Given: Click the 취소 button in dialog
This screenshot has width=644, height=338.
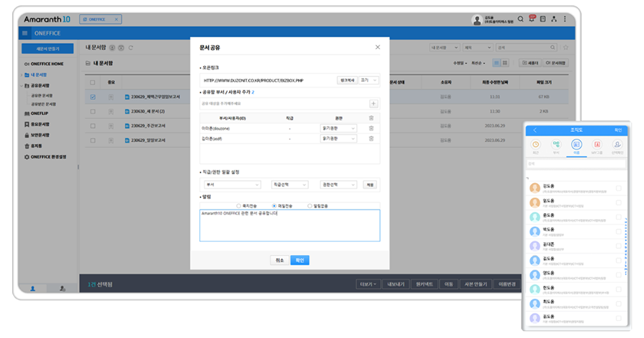Looking at the screenshot, I should (279, 260).
